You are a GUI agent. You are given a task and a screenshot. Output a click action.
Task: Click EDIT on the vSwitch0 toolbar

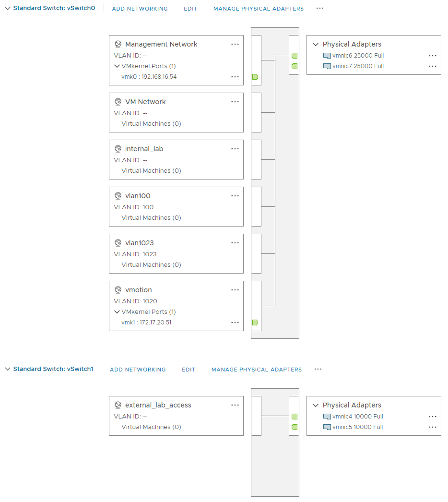click(190, 8)
